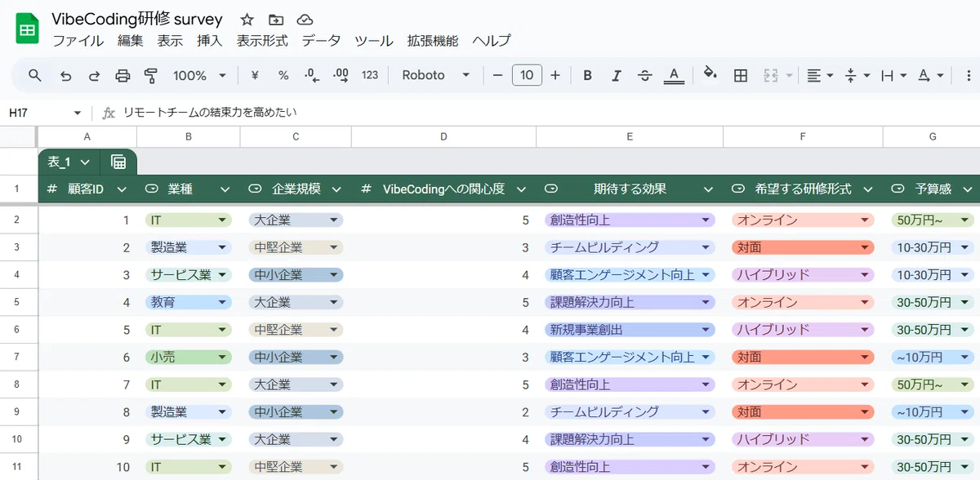Open the データ menu
Screen dimensions: 980x480
321,41
